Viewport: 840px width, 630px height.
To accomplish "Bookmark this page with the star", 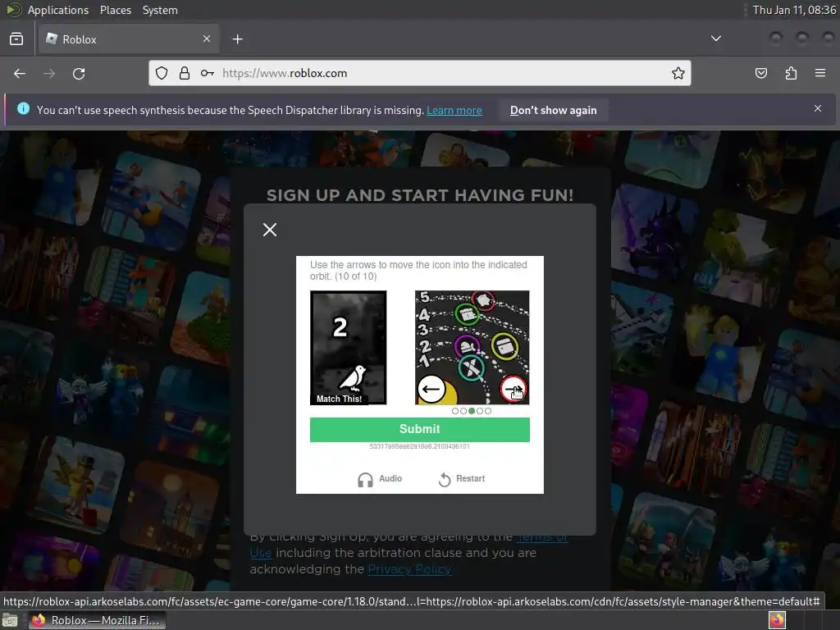I will pos(678,73).
